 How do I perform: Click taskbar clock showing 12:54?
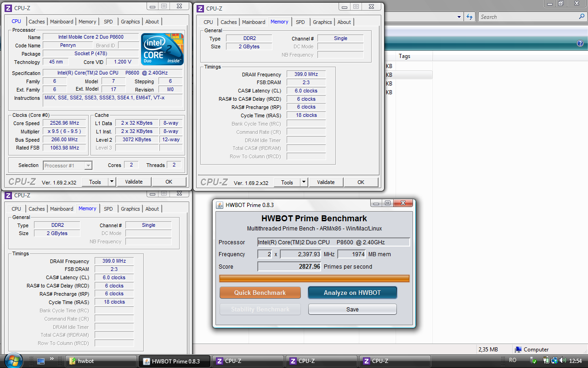click(576, 361)
